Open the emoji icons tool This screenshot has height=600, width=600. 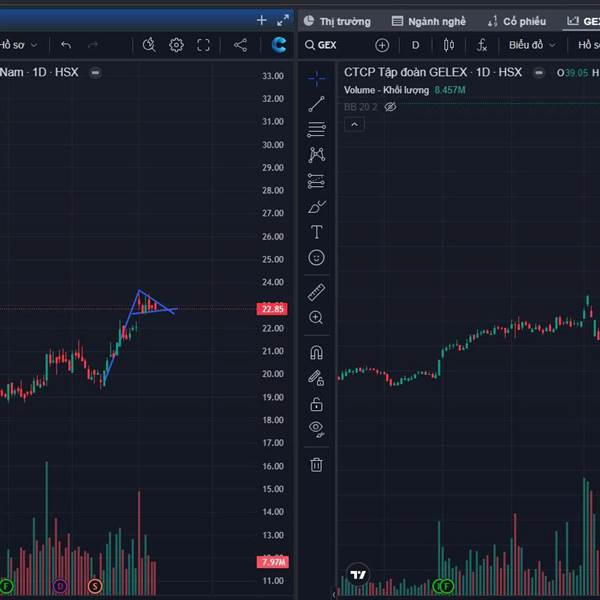tap(316, 258)
